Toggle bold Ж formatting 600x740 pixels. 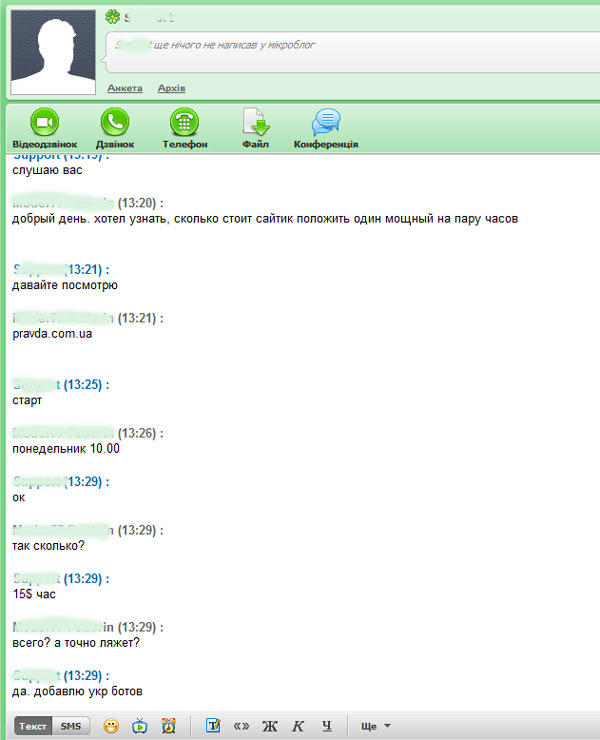269,726
